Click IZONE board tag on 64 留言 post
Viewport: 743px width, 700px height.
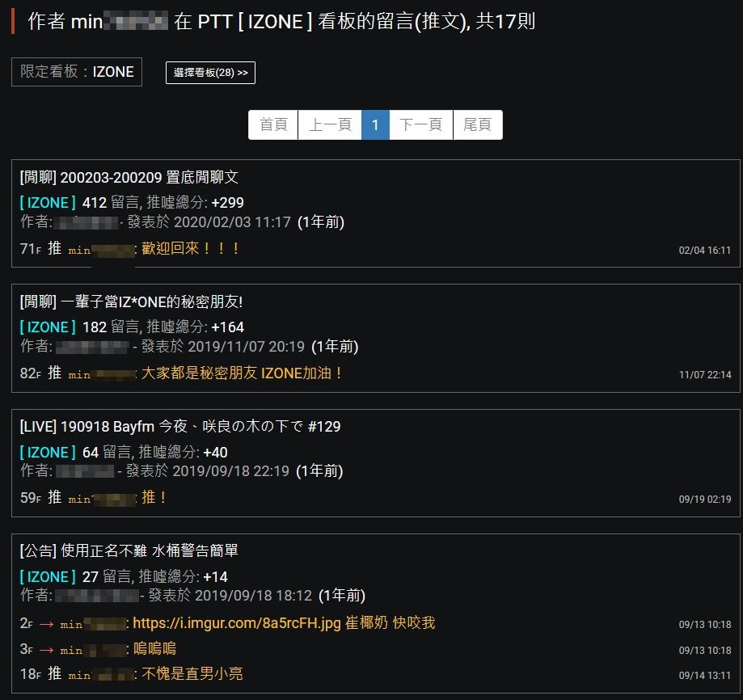(48, 453)
